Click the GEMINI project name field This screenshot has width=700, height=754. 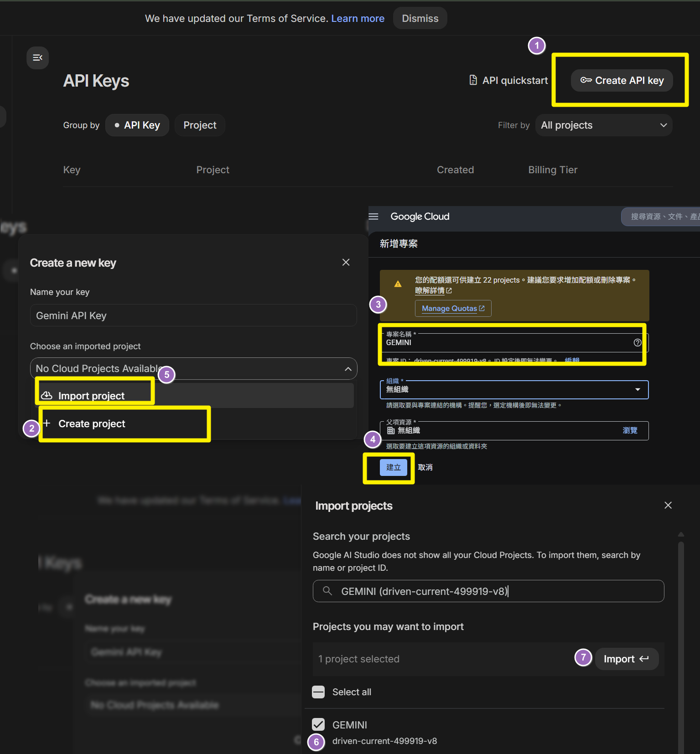pos(514,343)
